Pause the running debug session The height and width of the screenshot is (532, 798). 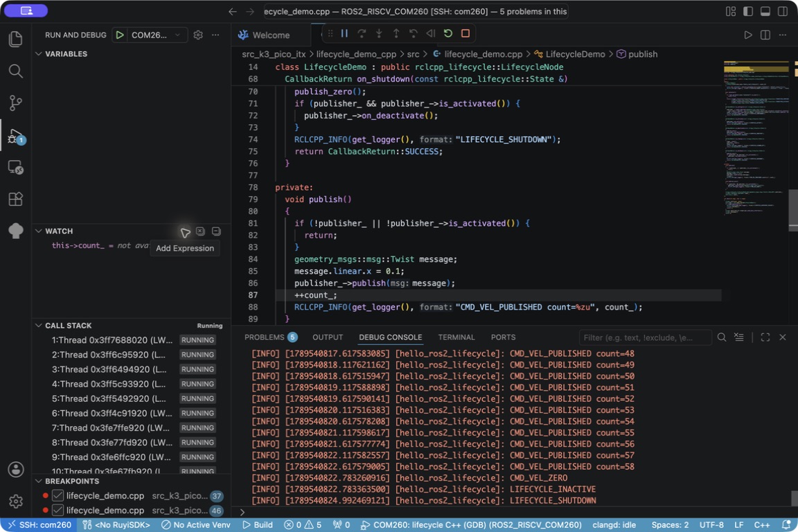point(344,34)
